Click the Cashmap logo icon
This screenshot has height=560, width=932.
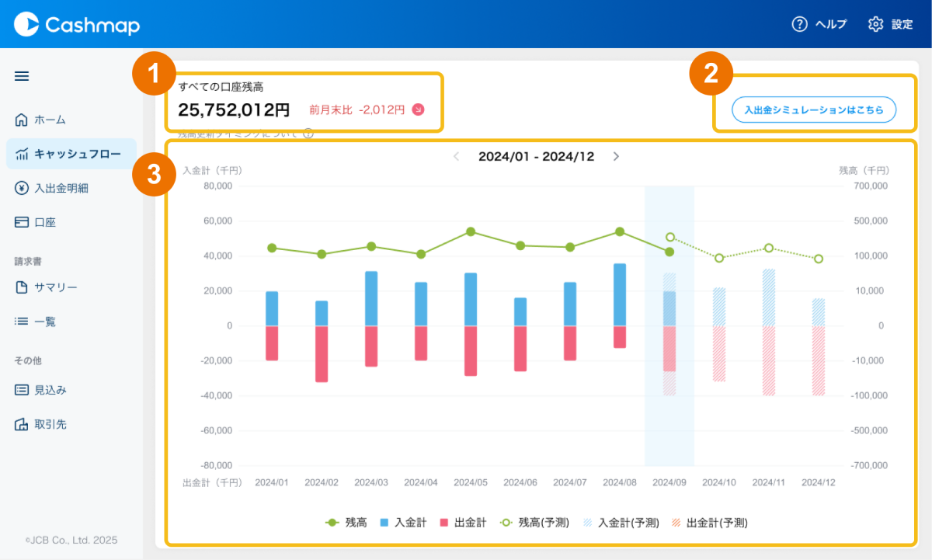pyautogui.click(x=27, y=24)
